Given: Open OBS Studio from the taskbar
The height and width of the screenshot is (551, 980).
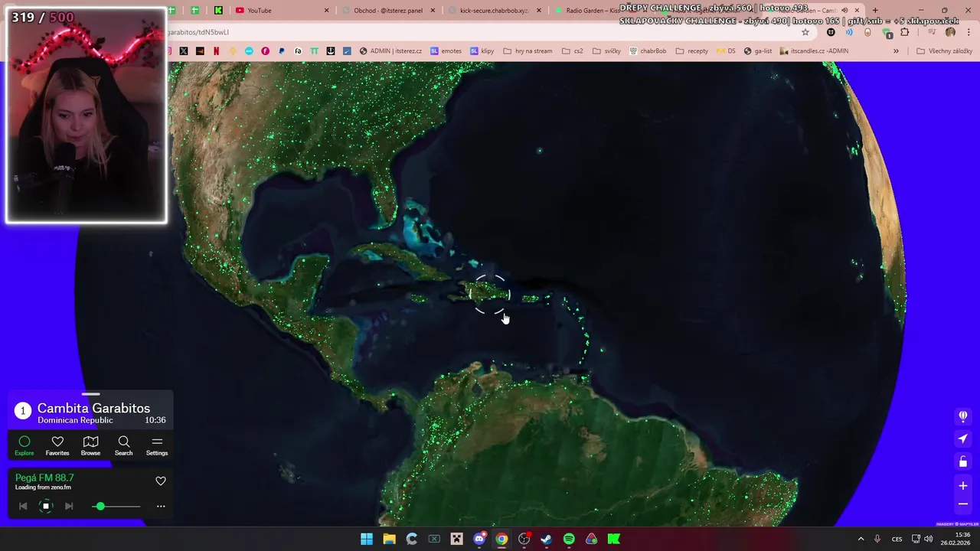Looking at the screenshot, I should coord(524,539).
